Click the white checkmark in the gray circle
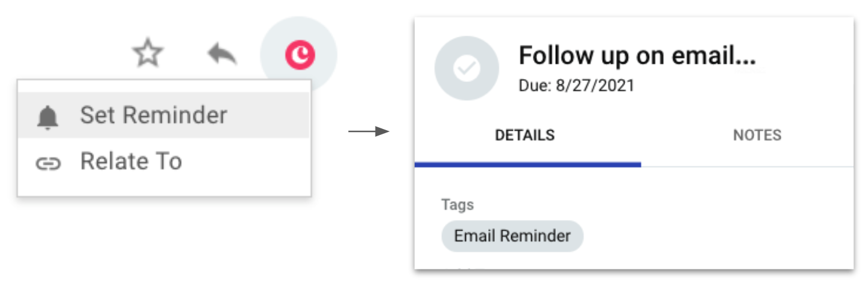The width and height of the screenshot is (868, 282). [467, 69]
